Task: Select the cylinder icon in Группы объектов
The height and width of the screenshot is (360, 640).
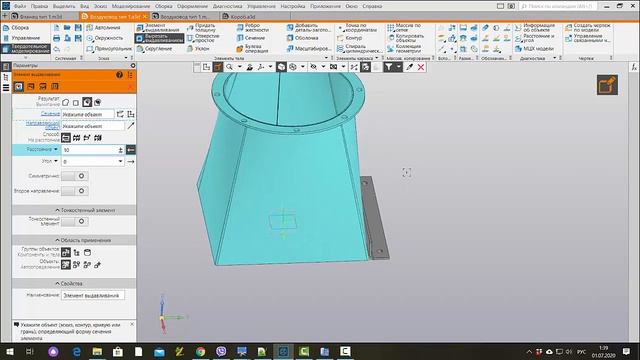Action: coord(87,253)
